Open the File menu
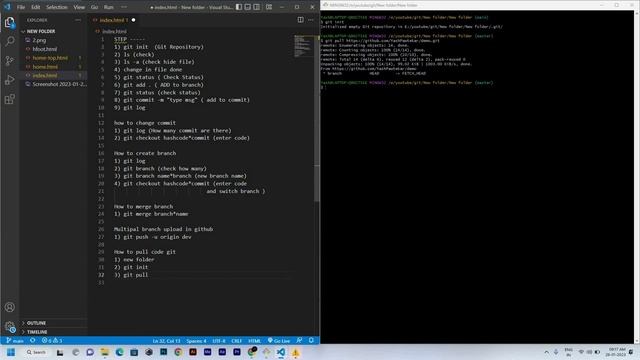Viewport: 640px width, 360px height. pyautogui.click(x=21, y=7)
